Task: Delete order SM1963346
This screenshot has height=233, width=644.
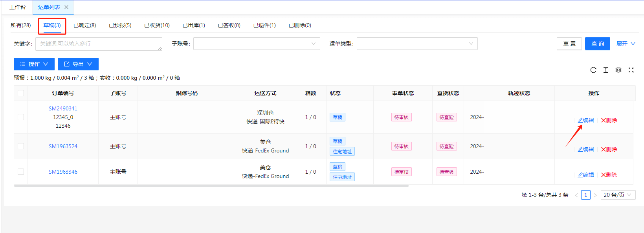Action: tap(609, 175)
